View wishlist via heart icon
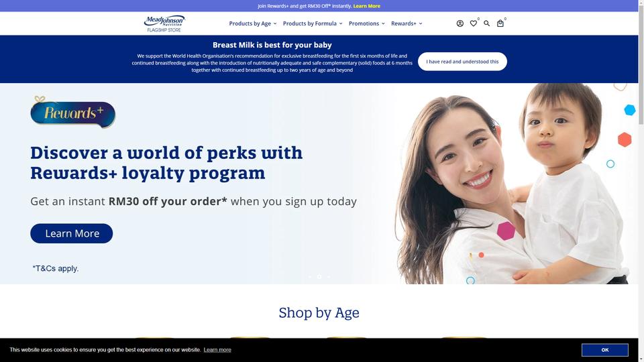Screen dimensions: 644x362 click(x=474, y=23)
